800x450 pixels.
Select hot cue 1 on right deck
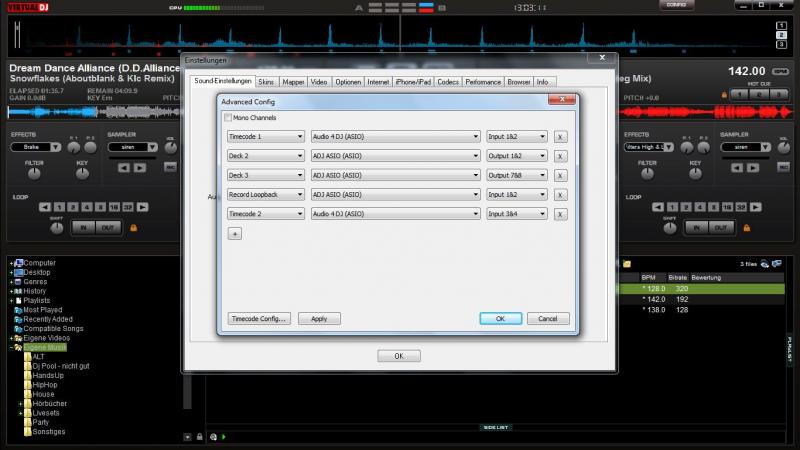[x=739, y=95]
